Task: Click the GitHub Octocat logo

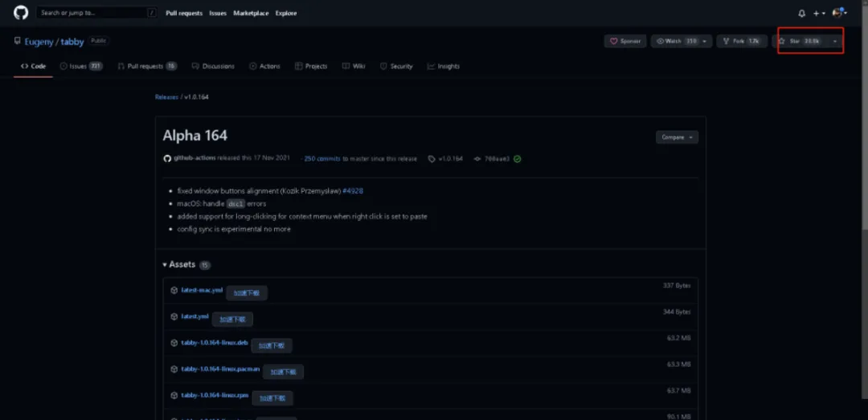Action: pos(21,13)
